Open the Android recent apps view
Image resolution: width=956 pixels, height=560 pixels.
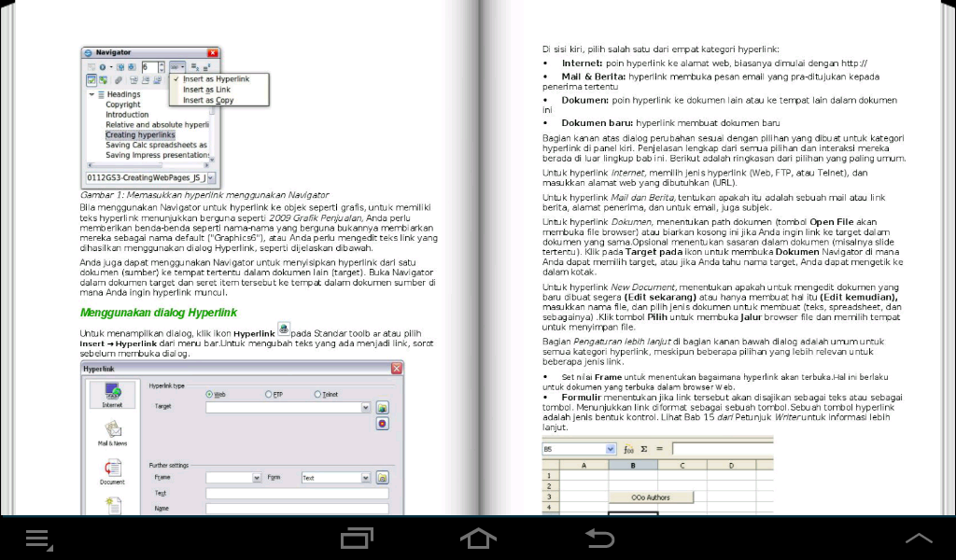(357, 539)
